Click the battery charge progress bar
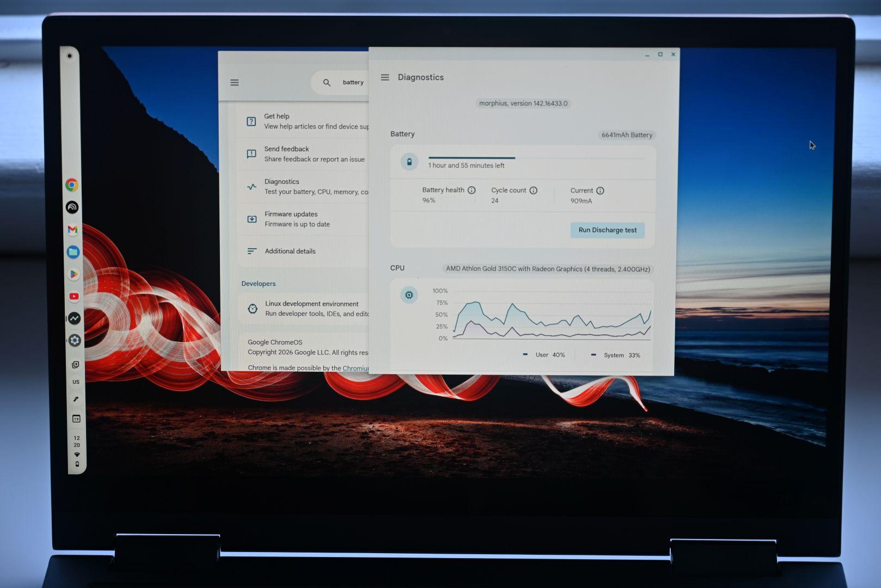Screen dimensions: 881x588 tap(536, 158)
